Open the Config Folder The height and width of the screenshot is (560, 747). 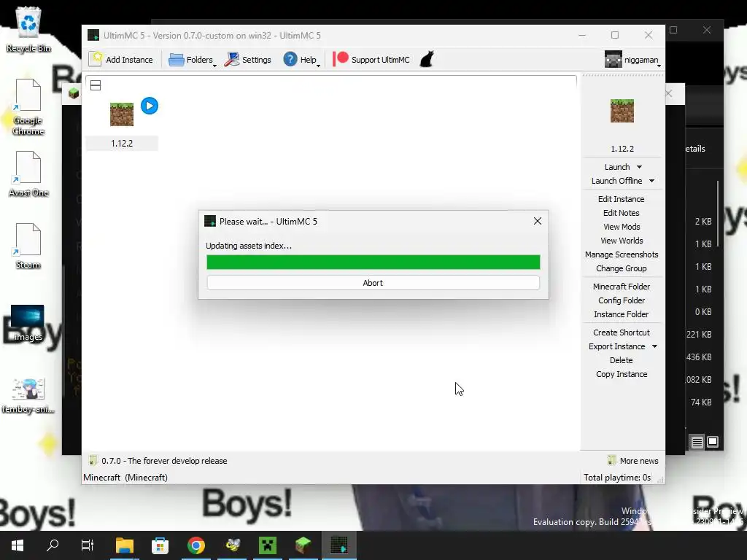click(x=622, y=300)
